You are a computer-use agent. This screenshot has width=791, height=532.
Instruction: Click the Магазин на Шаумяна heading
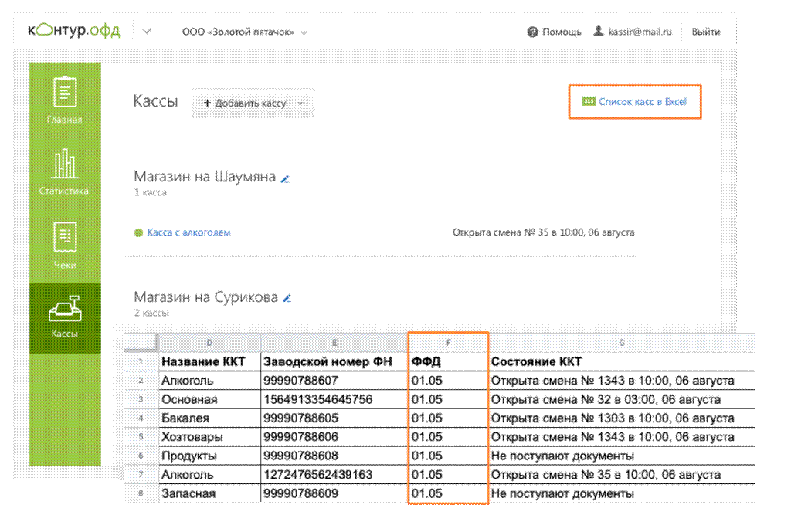(x=205, y=177)
